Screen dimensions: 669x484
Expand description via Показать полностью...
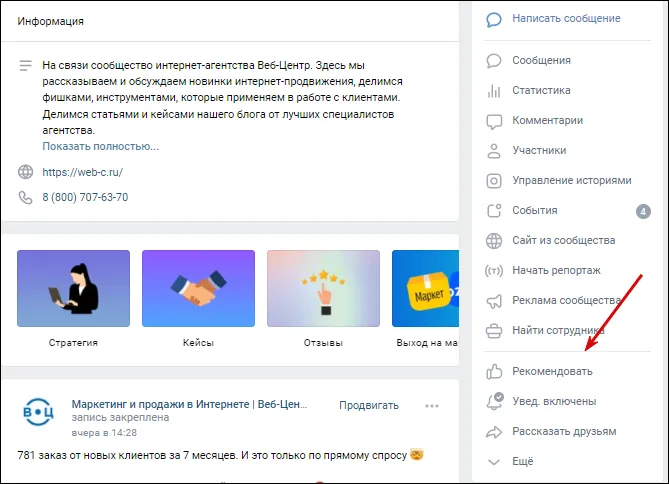coord(100,146)
